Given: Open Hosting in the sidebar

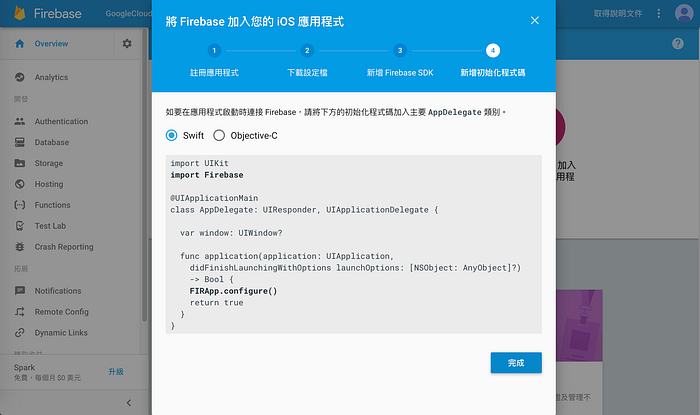Looking at the screenshot, I should click(x=49, y=184).
